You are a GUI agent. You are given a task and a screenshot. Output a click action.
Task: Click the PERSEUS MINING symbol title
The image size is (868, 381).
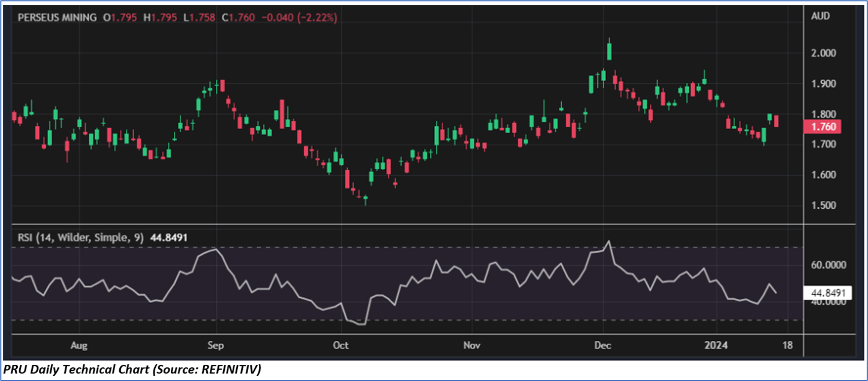point(57,18)
